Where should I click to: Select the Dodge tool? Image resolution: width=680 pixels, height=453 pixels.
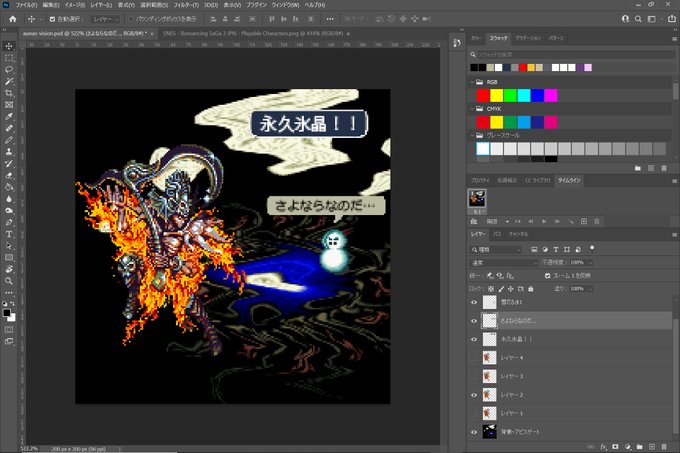pyautogui.click(x=9, y=210)
